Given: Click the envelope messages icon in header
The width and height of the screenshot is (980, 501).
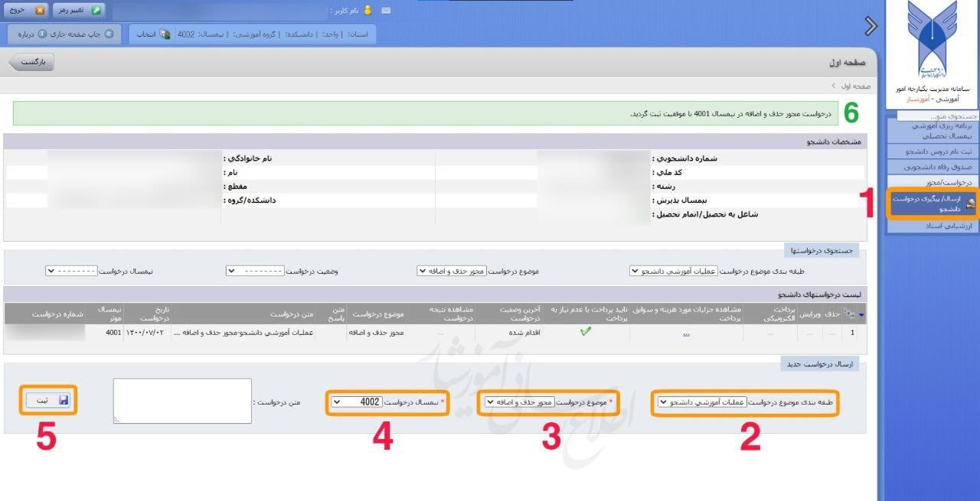Looking at the screenshot, I should (386, 11).
